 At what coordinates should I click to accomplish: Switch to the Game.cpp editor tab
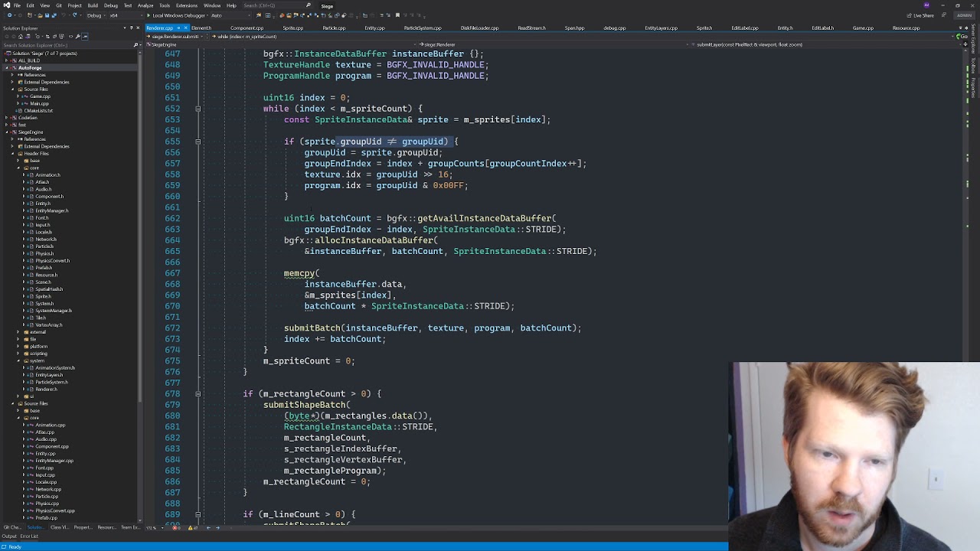click(x=863, y=28)
